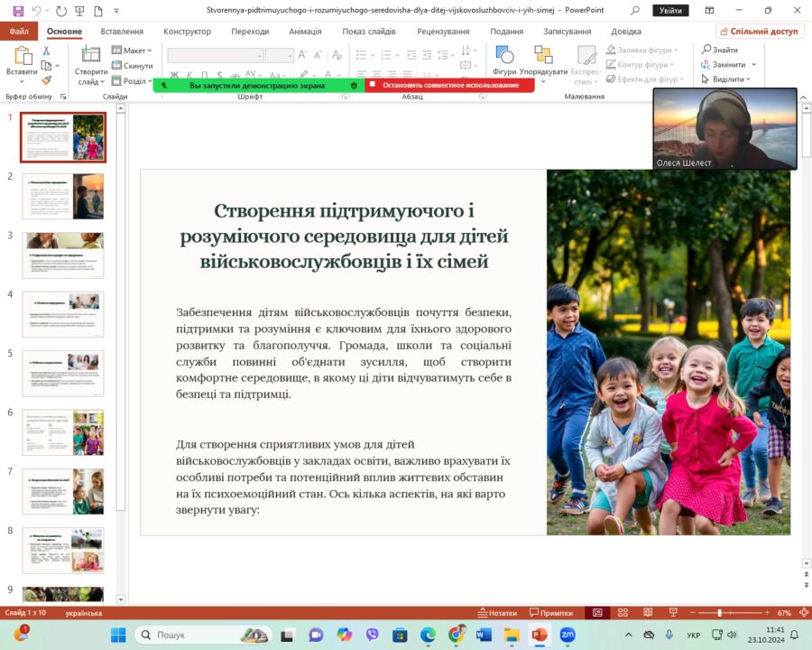Select Normal view button in status bar

click(597, 613)
